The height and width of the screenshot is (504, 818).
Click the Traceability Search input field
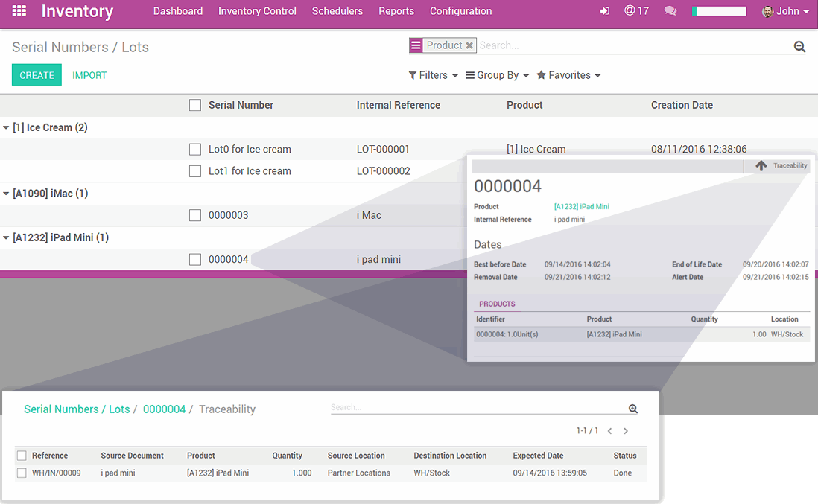[478, 407]
